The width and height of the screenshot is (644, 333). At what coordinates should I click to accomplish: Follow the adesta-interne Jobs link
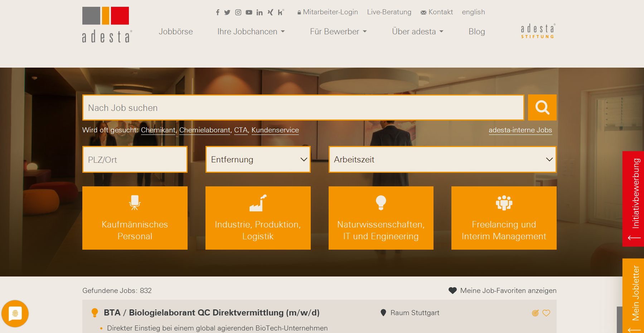coord(520,130)
